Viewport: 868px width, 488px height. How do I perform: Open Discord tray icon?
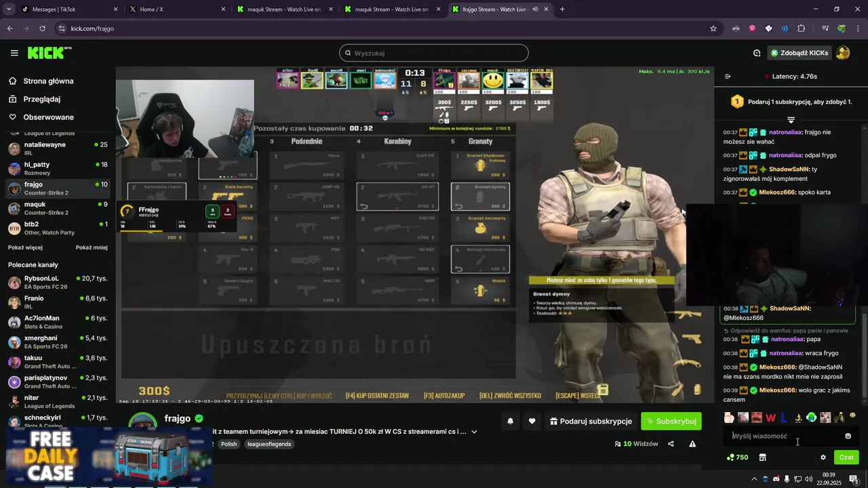[x=776, y=479]
